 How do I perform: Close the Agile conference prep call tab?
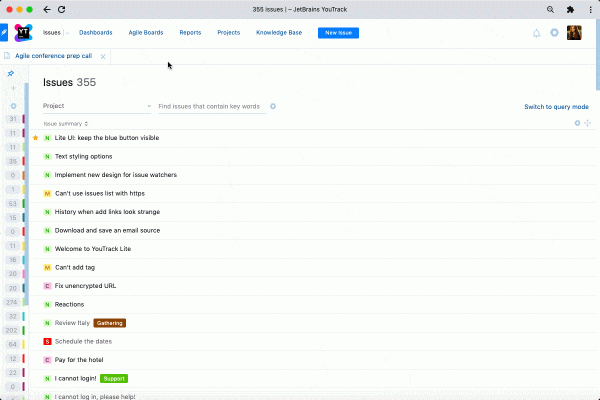coord(103,57)
